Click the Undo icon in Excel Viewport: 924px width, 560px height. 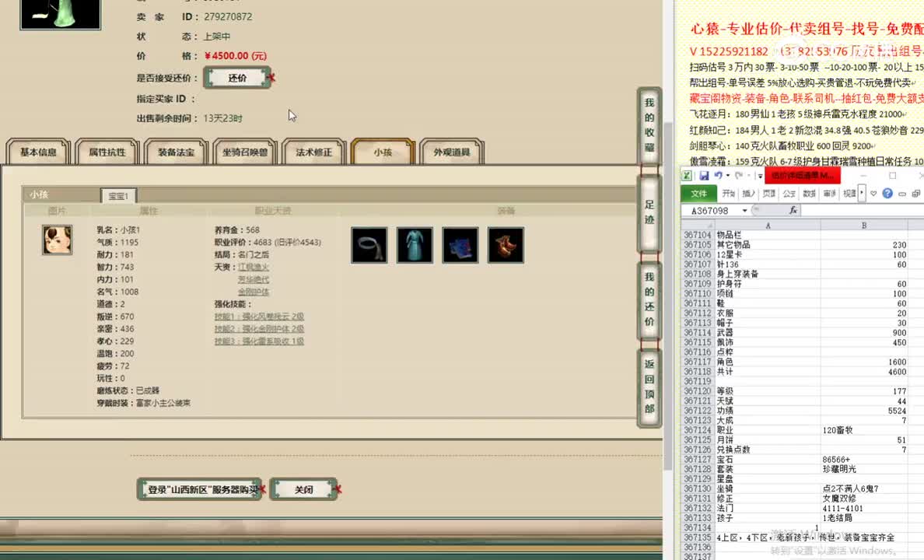[719, 175]
